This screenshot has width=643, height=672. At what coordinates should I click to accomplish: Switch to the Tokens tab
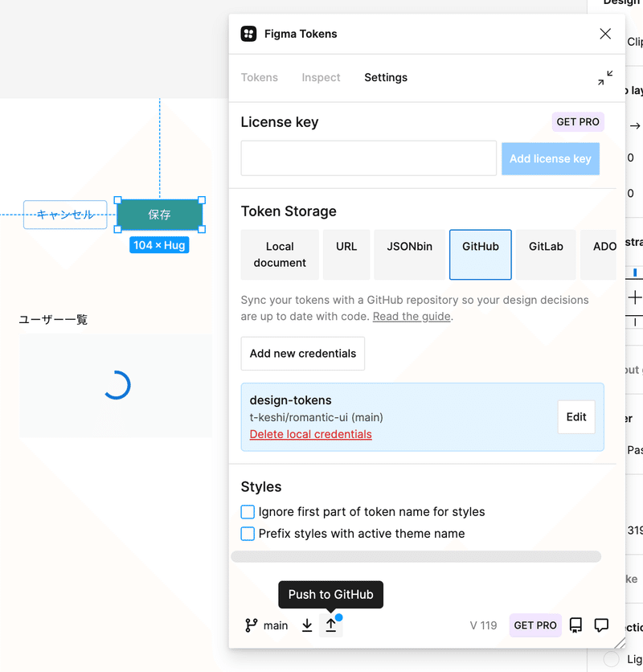point(260,78)
